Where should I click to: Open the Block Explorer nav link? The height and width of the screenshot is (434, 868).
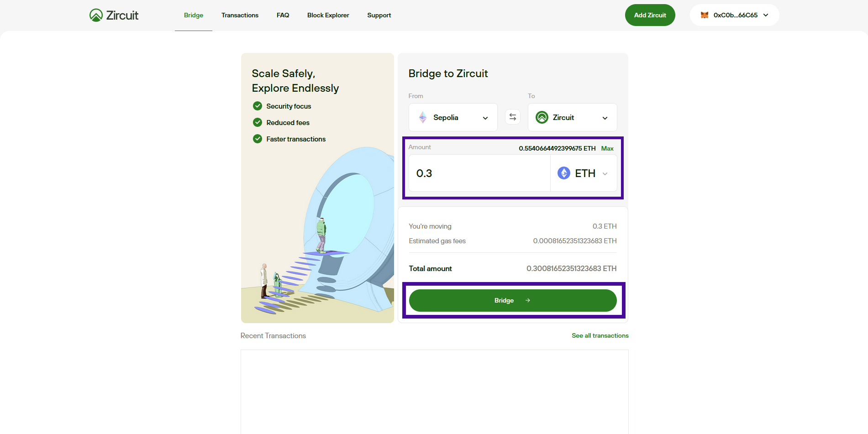point(328,15)
